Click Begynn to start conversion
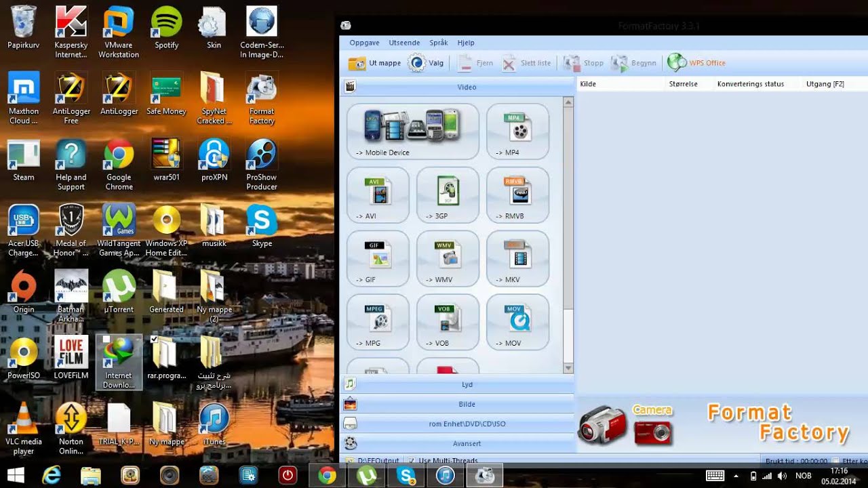The width and height of the screenshot is (868, 488). click(x=633, y=63)
